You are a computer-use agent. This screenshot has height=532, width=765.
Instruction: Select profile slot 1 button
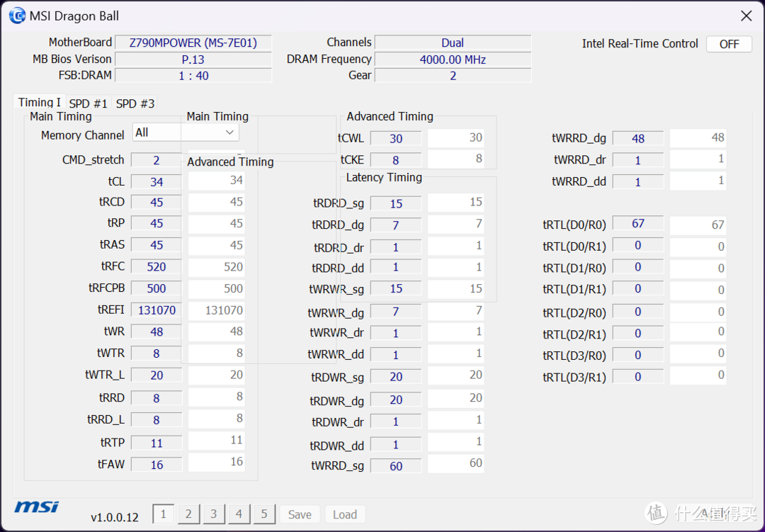pos(163,514)
